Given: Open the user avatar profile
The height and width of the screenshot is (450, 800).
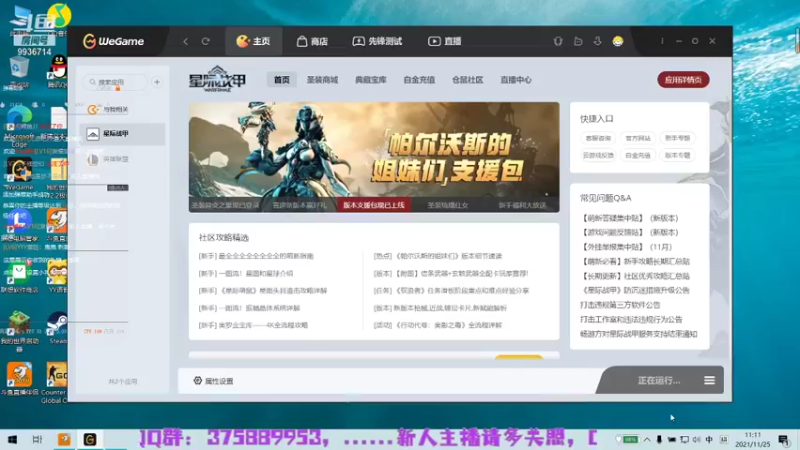Looking at the screenshot, I should click(x=618, y=41).
